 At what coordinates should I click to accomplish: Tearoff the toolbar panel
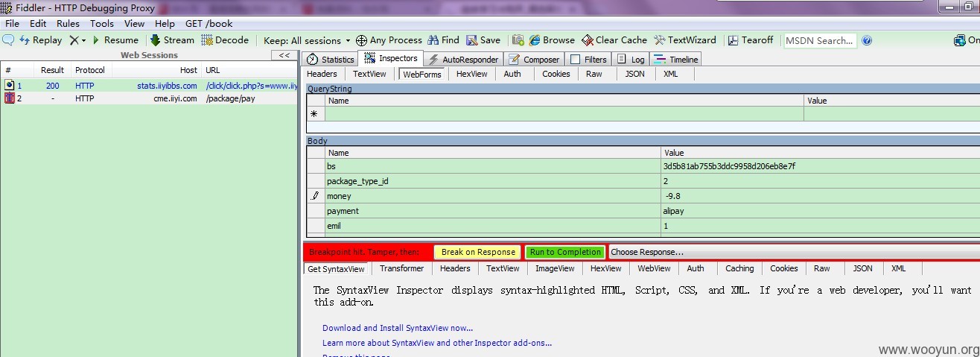click(751, 40)
